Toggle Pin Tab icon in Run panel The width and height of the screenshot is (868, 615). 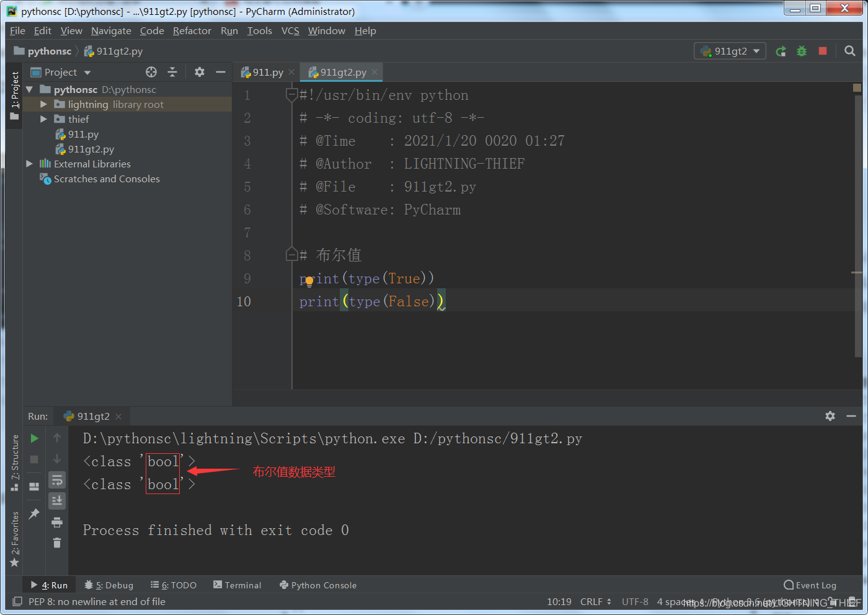pyautogui.click(x=35, y=513)
